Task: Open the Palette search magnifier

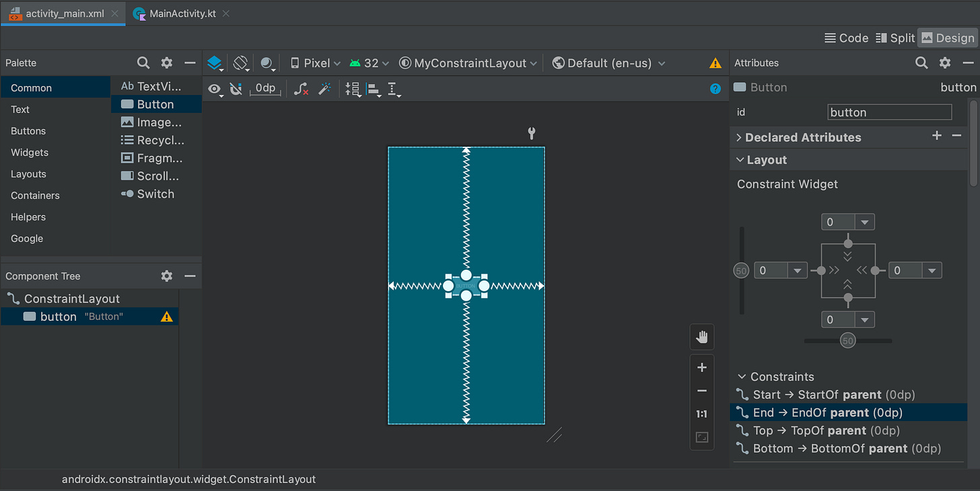Action: tap(143, 63)
